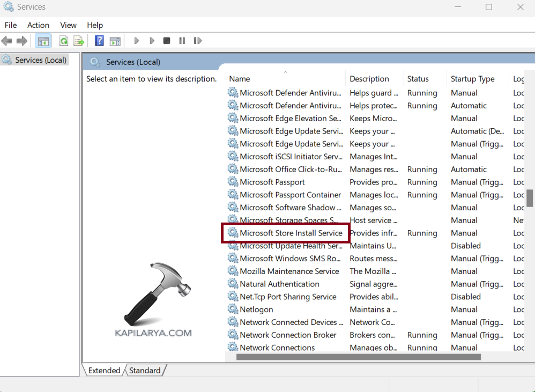Click the Restart Service toolbar icon
This screenshot has height=392, width=535.
pyautogui.click(x=198, y=41)
